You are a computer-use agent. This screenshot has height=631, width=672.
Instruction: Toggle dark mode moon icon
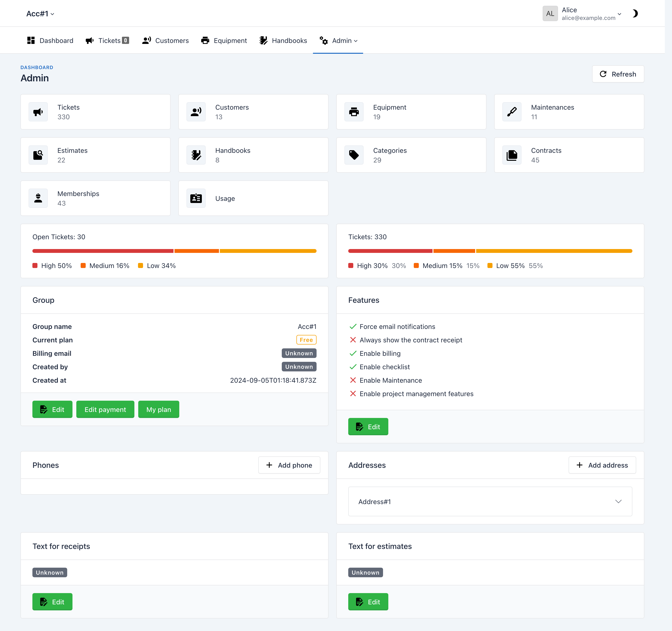pos(635,13)
